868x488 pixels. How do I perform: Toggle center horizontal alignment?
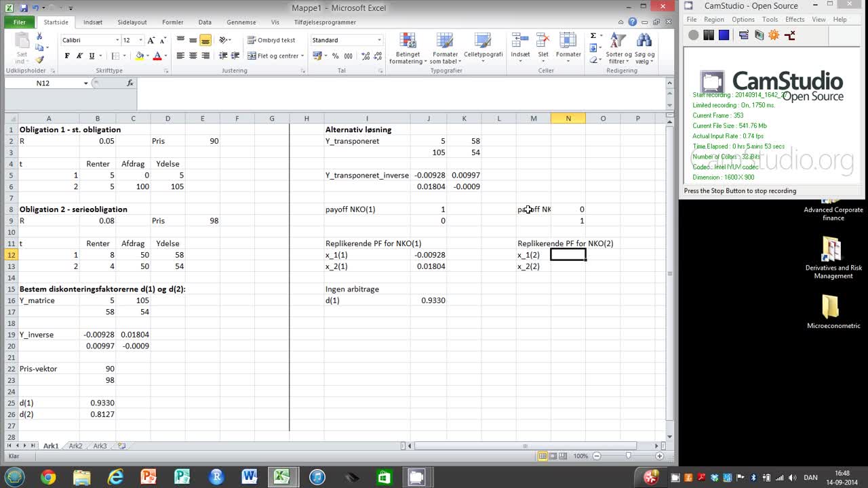[x=193, y=56]
